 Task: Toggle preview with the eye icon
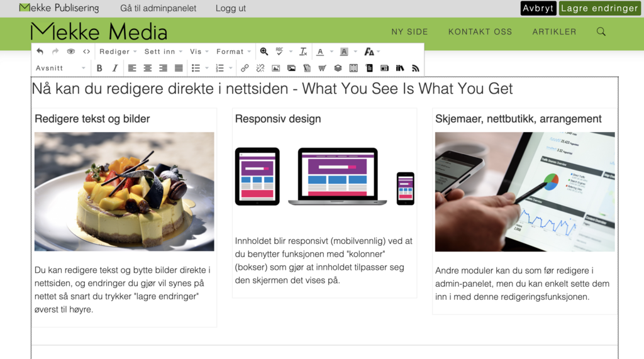pyautogui.click(x=70, y=52)
